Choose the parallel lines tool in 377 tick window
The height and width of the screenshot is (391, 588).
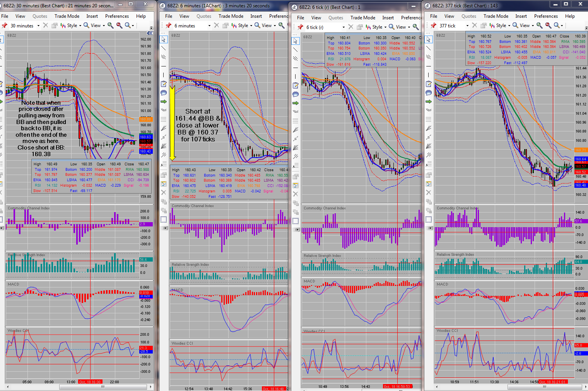coord(429,57)
